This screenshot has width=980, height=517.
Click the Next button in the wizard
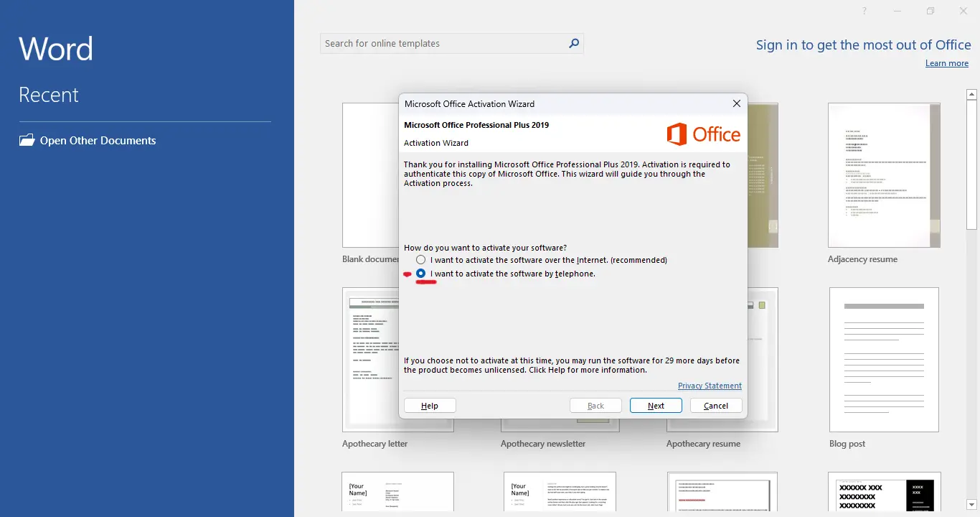pos(656,406)
